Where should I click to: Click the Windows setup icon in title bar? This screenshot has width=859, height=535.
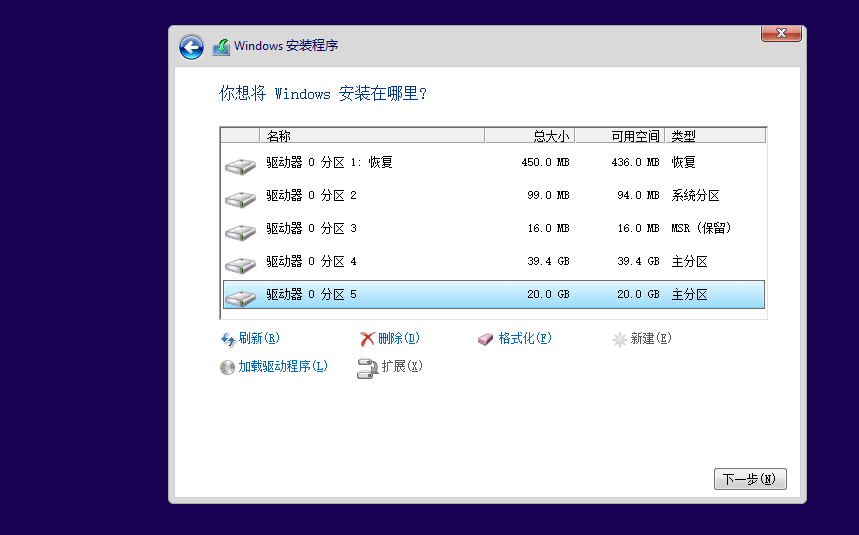(x=221, y=47)
